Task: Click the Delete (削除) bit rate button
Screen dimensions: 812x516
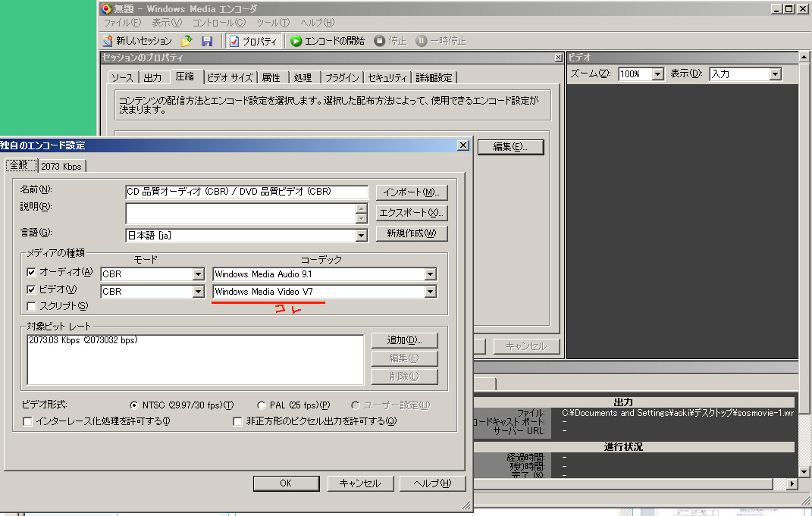Action: (404, 377)
